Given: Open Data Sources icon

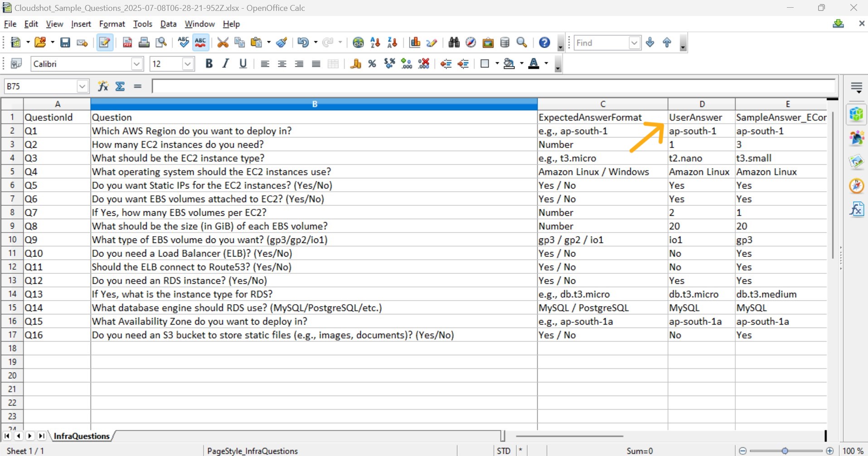Looking at the screenshot, I should click(x=505, y=43).
